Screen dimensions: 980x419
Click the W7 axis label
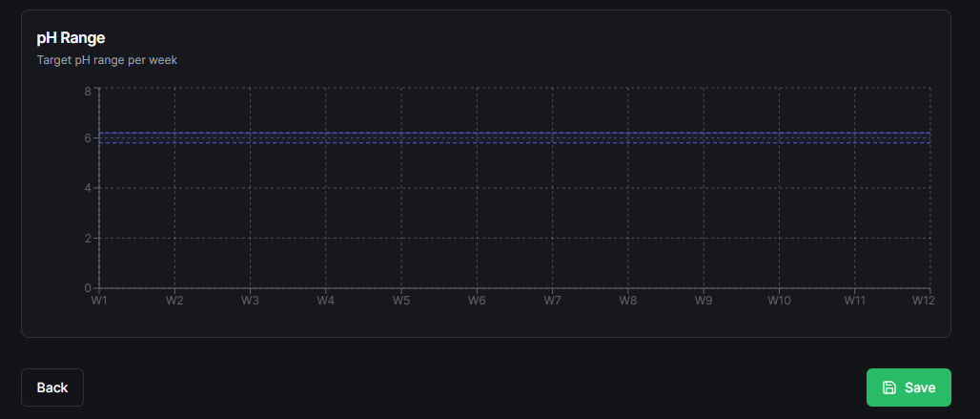click(x=553, y=301)
